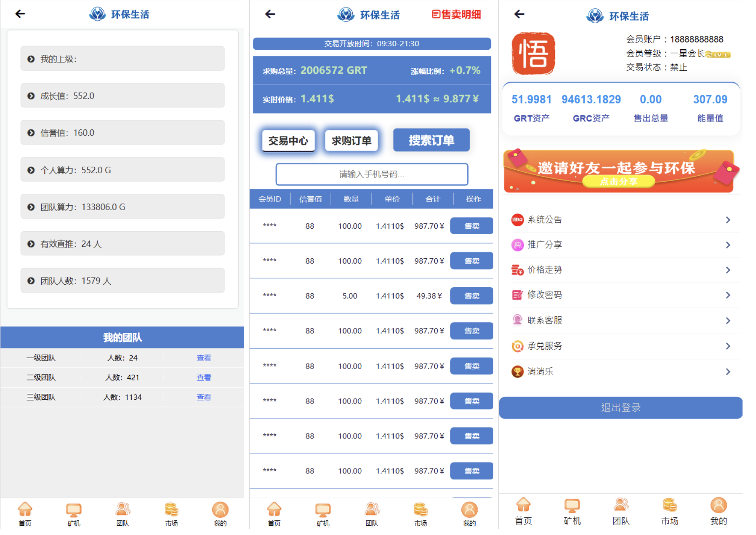
Task: Tap the 悟 avatar on profile screen
Action: pos(533,53)
